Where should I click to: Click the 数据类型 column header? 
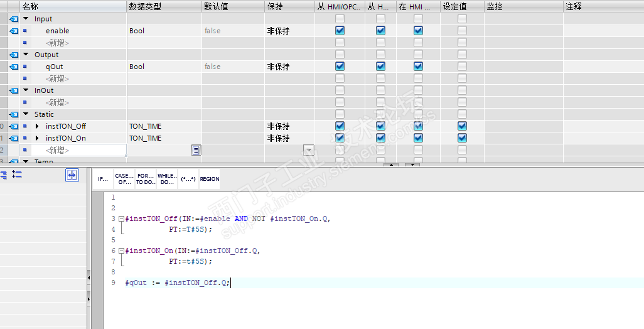tap(164, 6)
